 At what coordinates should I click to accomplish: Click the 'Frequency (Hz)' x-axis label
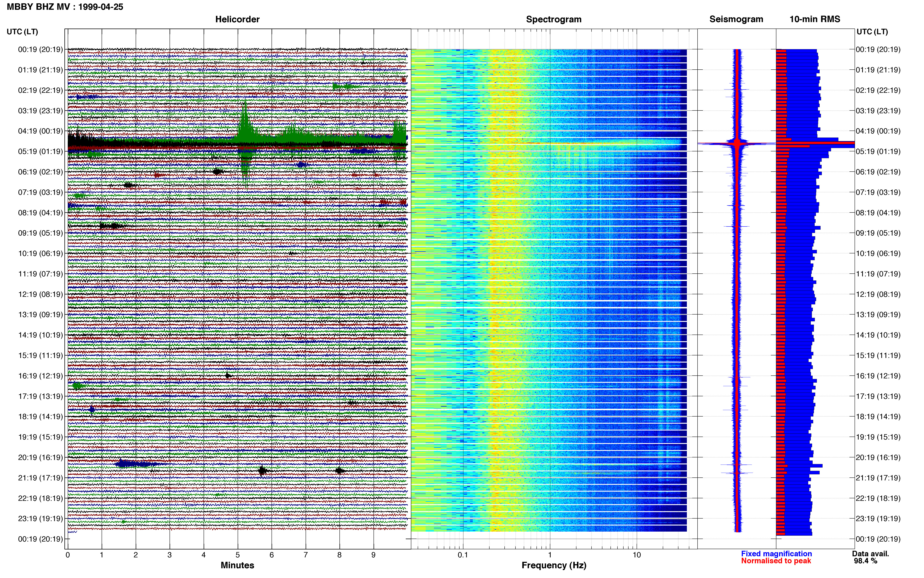coord(554,565)
